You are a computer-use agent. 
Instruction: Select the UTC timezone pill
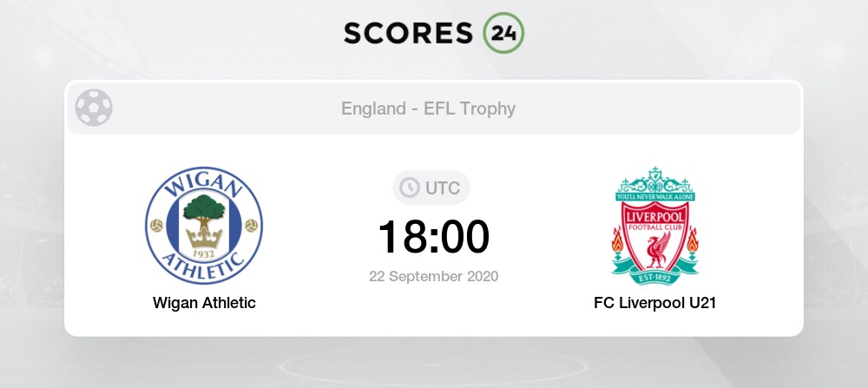click(431, 187)
